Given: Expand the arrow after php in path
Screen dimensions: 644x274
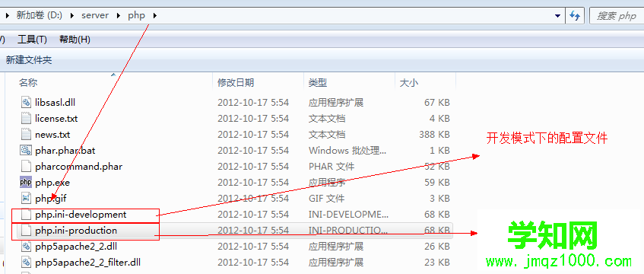Looking at the screenshot, I should (x=154, y=16).
